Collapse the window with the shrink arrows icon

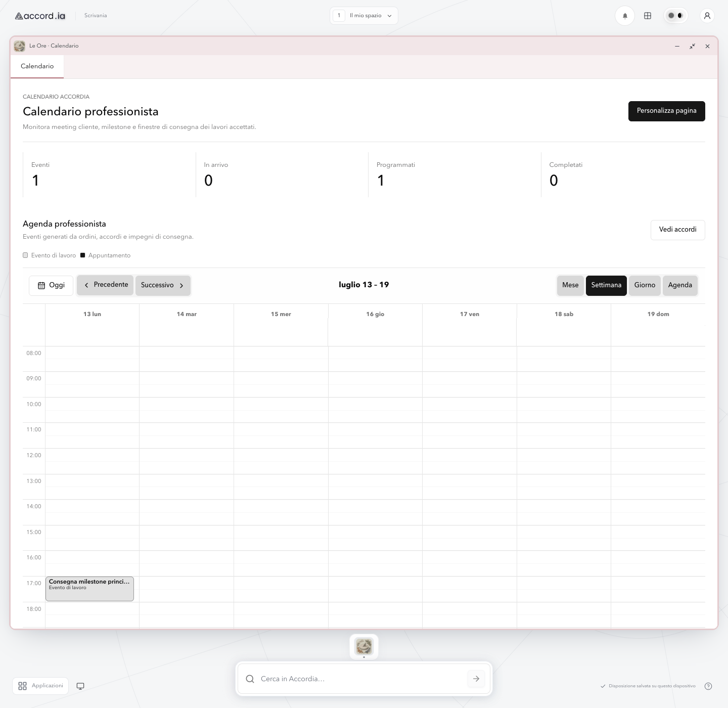pyautogui.click(x=692, y=46)
